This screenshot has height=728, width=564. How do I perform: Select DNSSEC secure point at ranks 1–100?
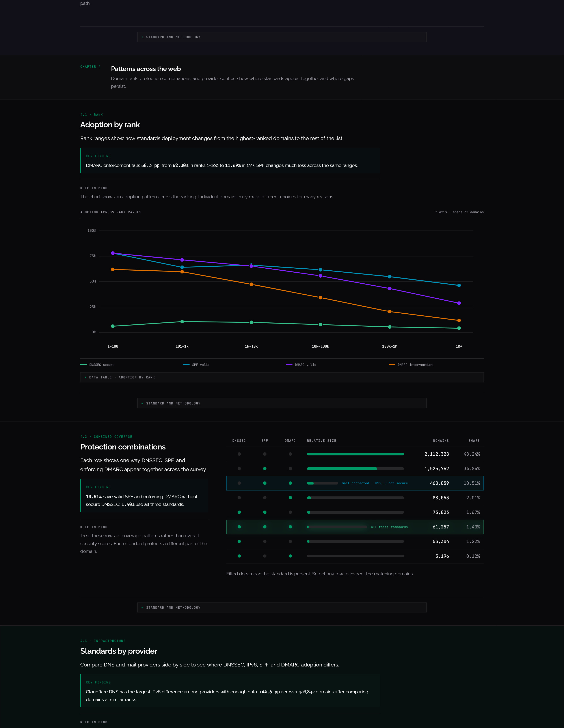pos(113,326)
